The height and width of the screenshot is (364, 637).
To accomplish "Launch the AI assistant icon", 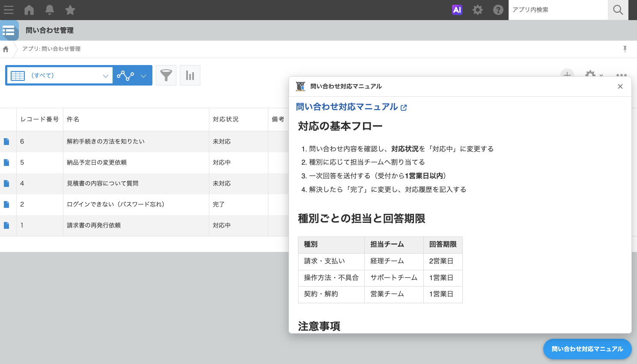I will 457,10.
